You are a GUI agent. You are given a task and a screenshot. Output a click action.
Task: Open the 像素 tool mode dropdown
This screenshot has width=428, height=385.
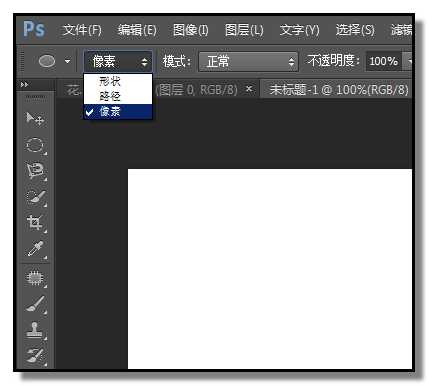[x=118, y=62]
